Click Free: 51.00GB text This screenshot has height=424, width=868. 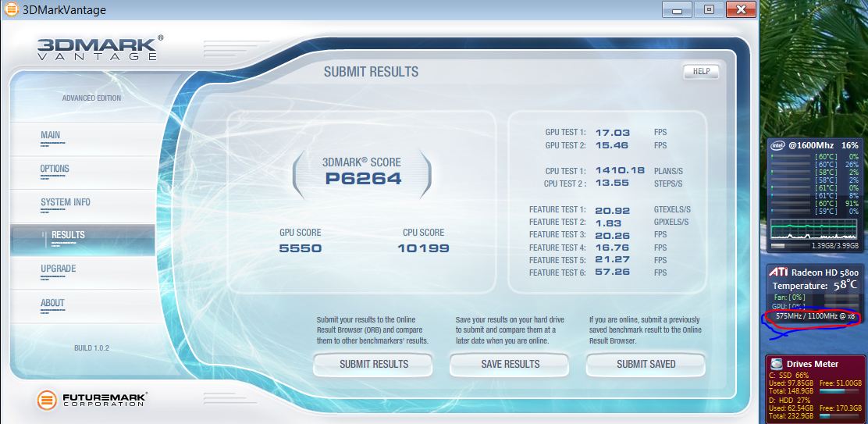[841, 383]
